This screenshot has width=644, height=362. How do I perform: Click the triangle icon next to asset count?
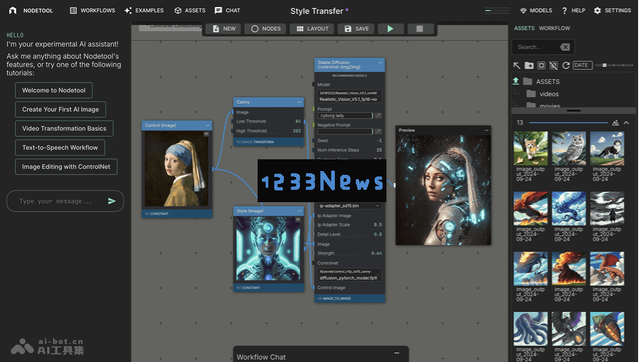point(615,123)
